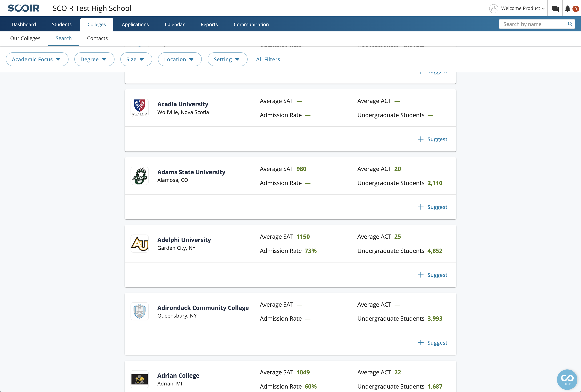
Task: Expand the Location filter
Action: coord(180,59)
